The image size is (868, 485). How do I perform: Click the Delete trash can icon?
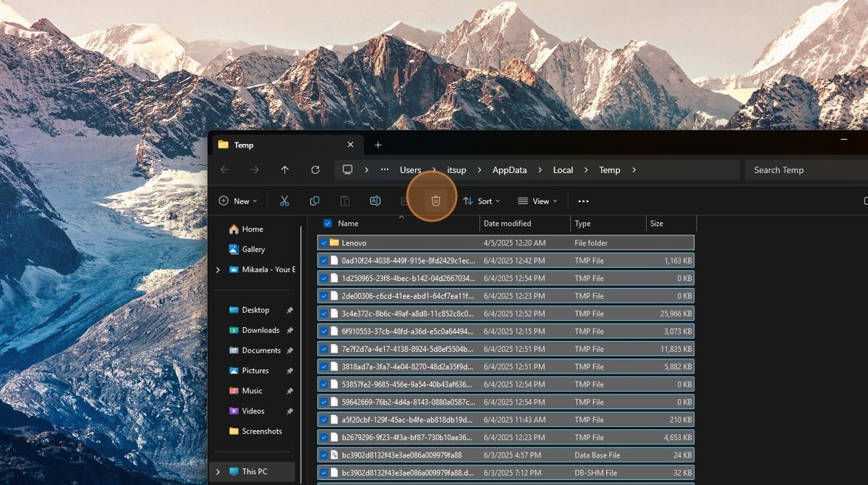tap(435, 201)
